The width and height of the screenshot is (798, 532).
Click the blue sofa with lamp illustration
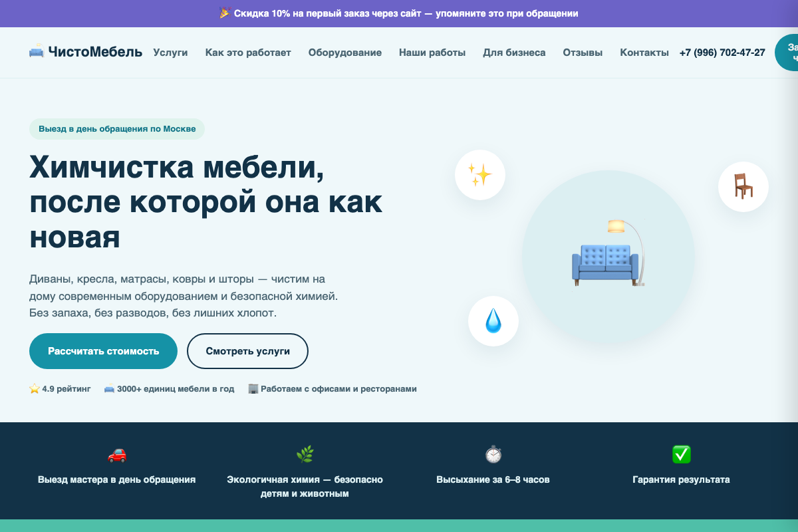(608, 254)
